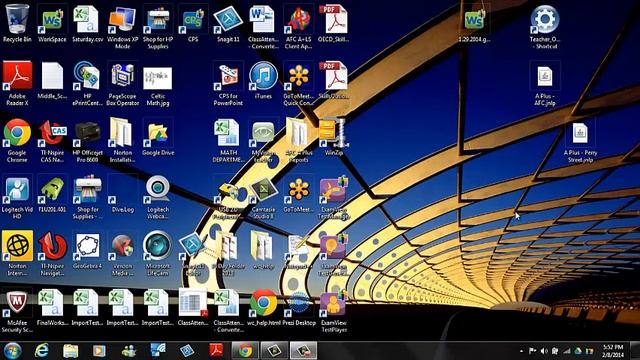Launch Google Chrome from the desktop
640x360 pixels.
pos(17,140)
